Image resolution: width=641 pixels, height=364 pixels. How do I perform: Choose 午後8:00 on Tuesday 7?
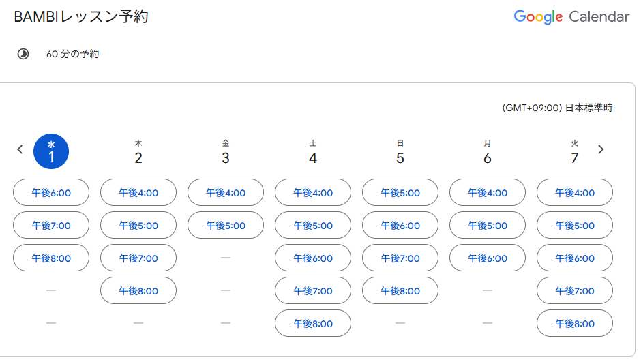coord(575,324)
